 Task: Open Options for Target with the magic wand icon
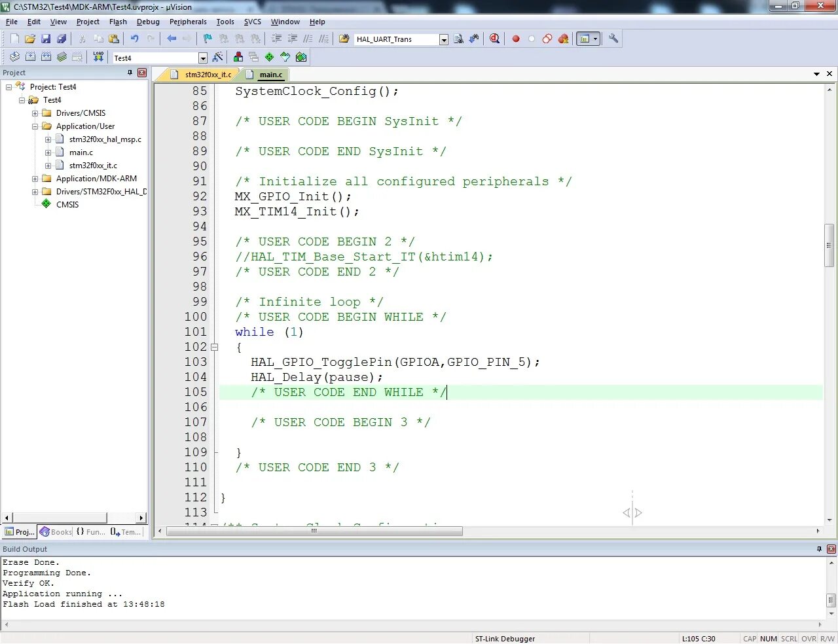(x=218, y=57)
